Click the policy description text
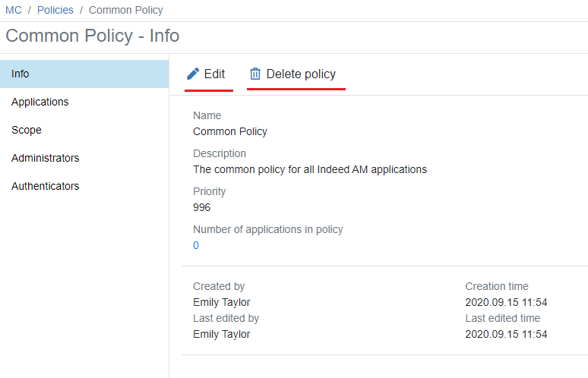588x378 pixels. click(x=310, y=169)
